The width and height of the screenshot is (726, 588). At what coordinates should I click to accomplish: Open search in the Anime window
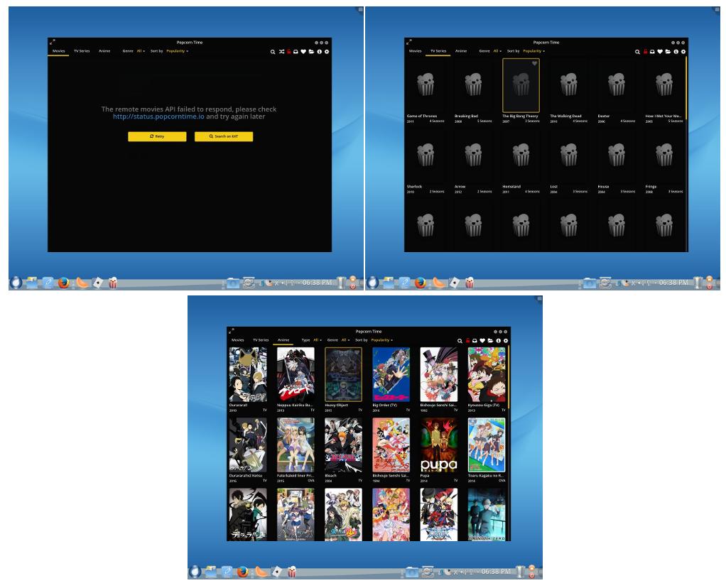pyautogui.click(x=460, y=341)
